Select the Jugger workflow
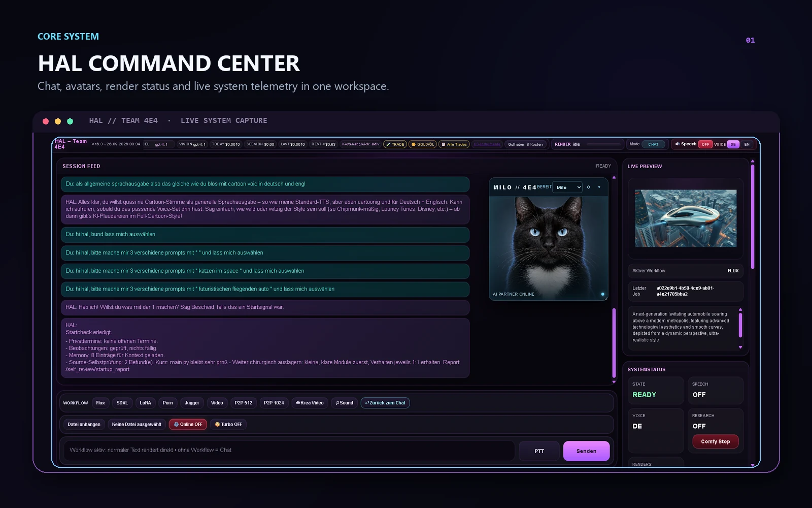Image resolution: width=812 pixels, height=508 pixels. pos(192,403)
